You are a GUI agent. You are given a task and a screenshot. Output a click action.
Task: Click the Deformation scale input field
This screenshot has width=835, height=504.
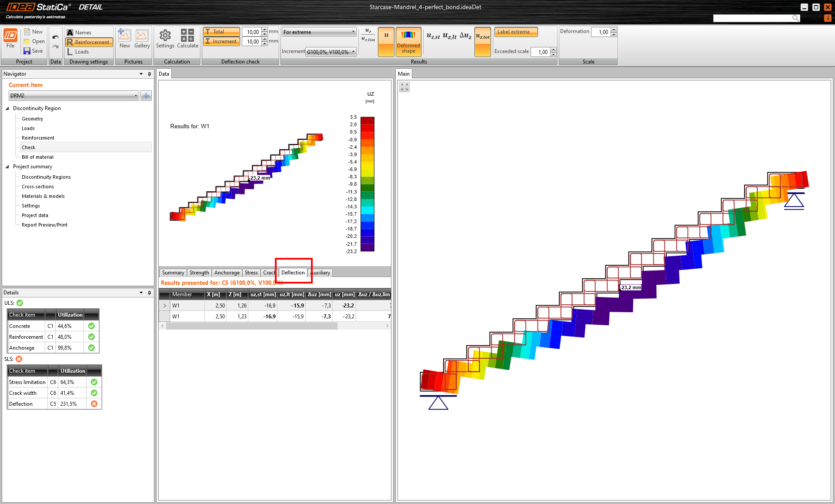pos(601,32)
